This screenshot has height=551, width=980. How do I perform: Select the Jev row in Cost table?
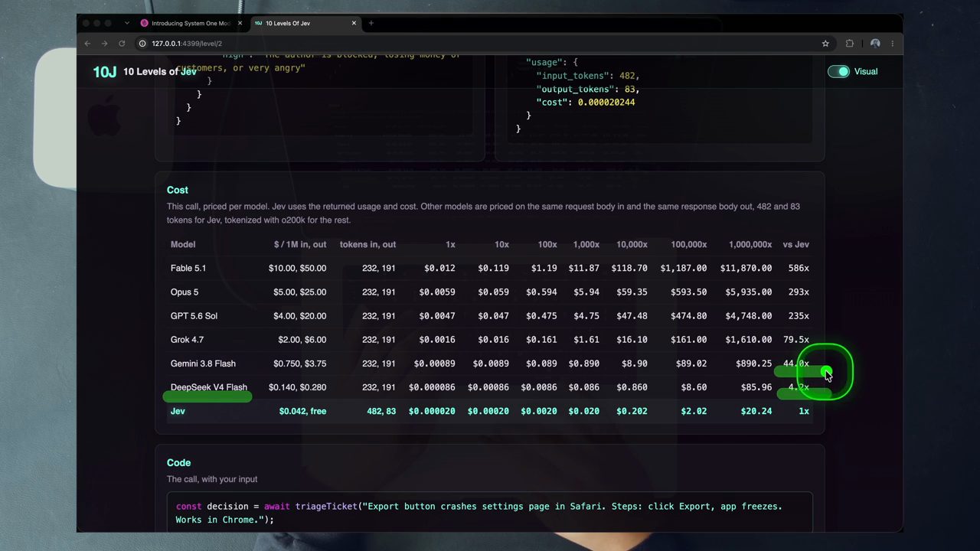(x=490, y=411)
